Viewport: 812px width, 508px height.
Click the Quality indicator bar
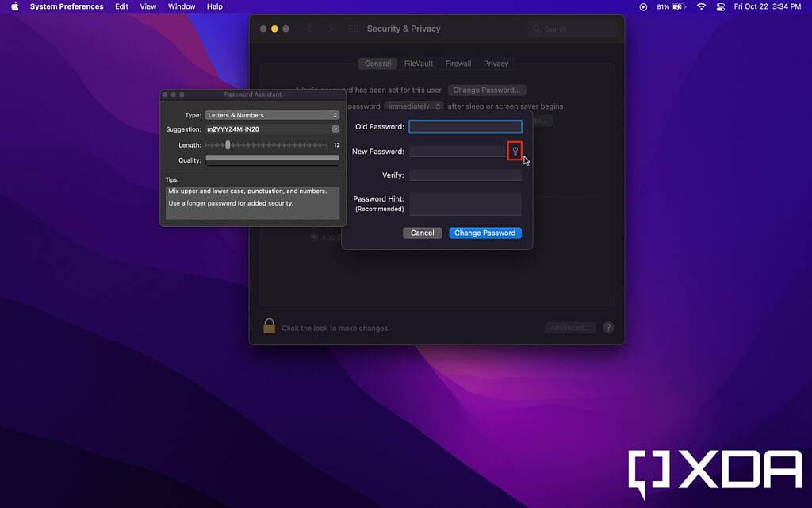click(x=272, y=160)
